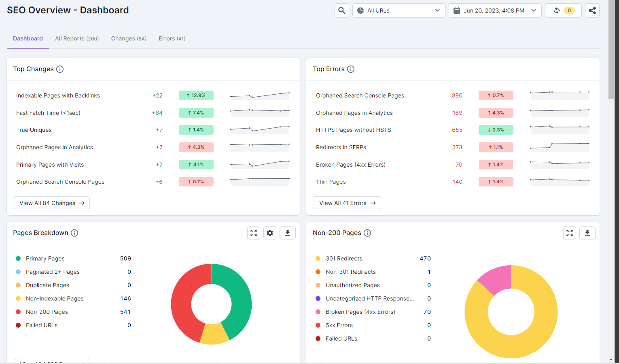Toggle Failed URLs legend in Pages Breakdown
Screen dimensions: 619x364
click(x=36, y=325)
